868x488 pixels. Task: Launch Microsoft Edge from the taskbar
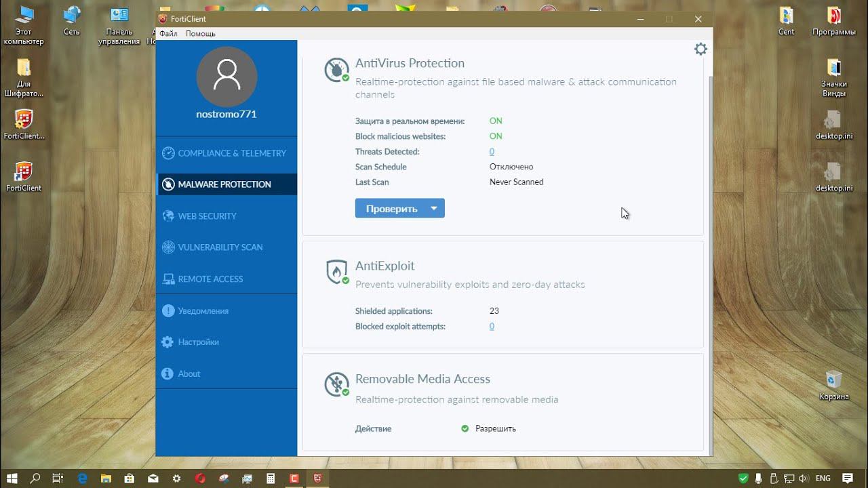click(83, 478)
